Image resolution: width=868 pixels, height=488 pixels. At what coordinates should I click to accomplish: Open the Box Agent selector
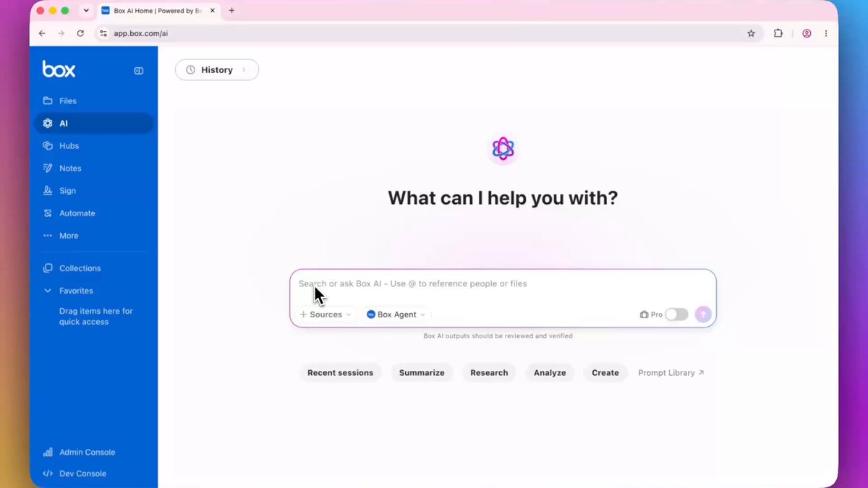[396, 314]
